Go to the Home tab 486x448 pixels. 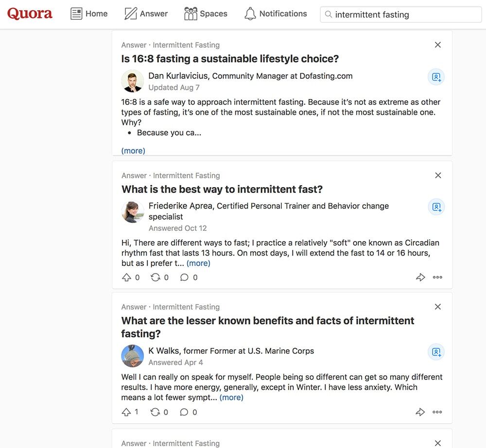tap(89, 14)
